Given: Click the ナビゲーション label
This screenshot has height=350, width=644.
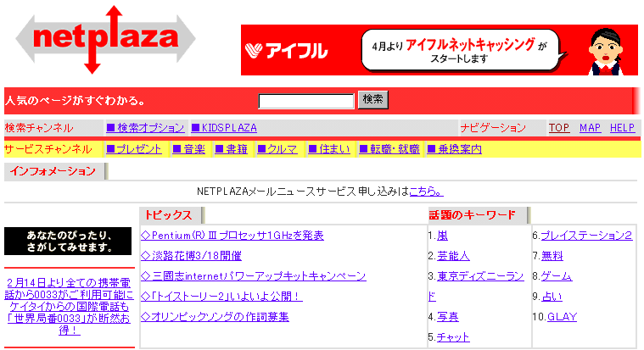Looking at the screenshot, I should pos(493,128).
